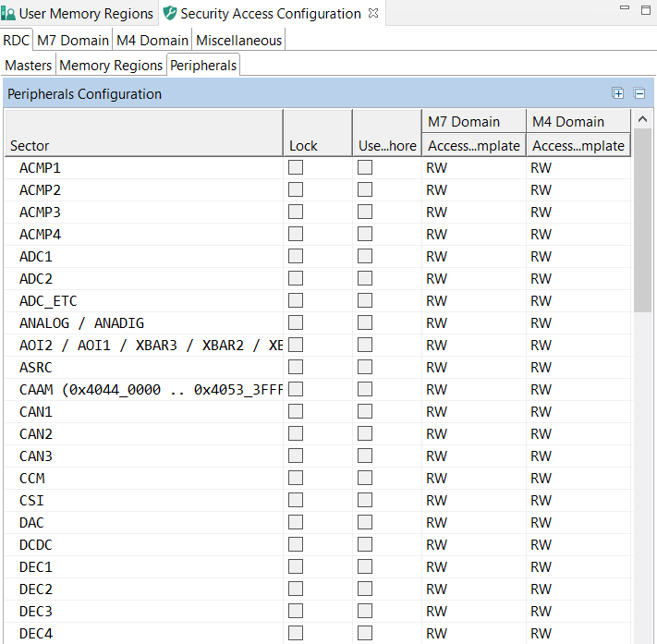The height and width of the screenshot is (644, 657).
Task: Open the Miscellaneous tab
Action: click(x=238, y=41)
